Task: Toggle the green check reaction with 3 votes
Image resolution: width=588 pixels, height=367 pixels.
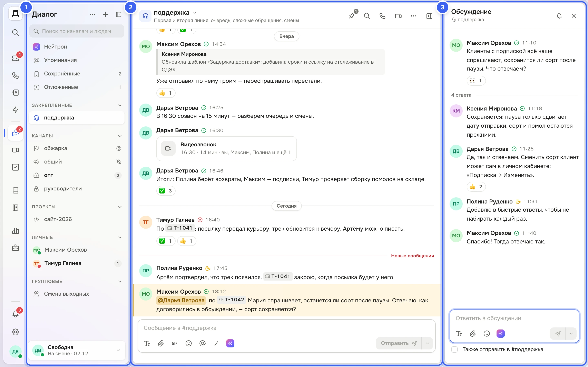Action: coord(166,191)
